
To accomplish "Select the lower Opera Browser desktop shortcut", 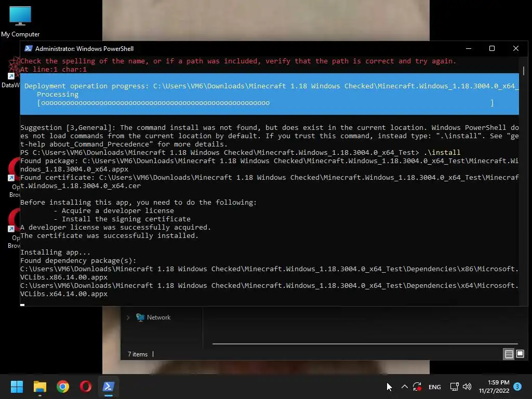I will [14, 229].
